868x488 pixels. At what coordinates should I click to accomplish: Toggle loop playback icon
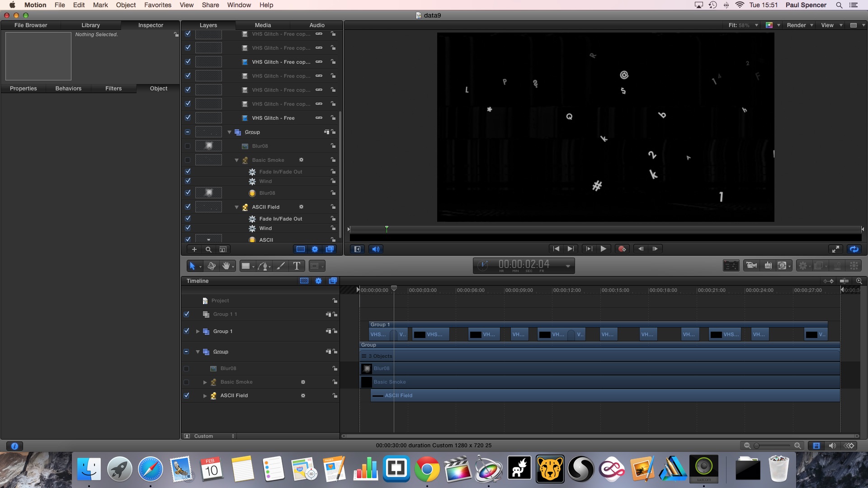point(854,249)
